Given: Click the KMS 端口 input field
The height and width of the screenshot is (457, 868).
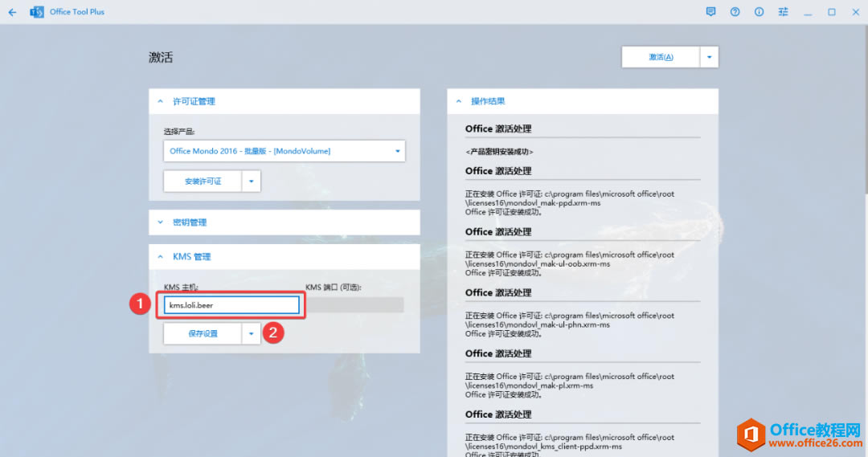Looking at the screenshot, I should point(355,305).
